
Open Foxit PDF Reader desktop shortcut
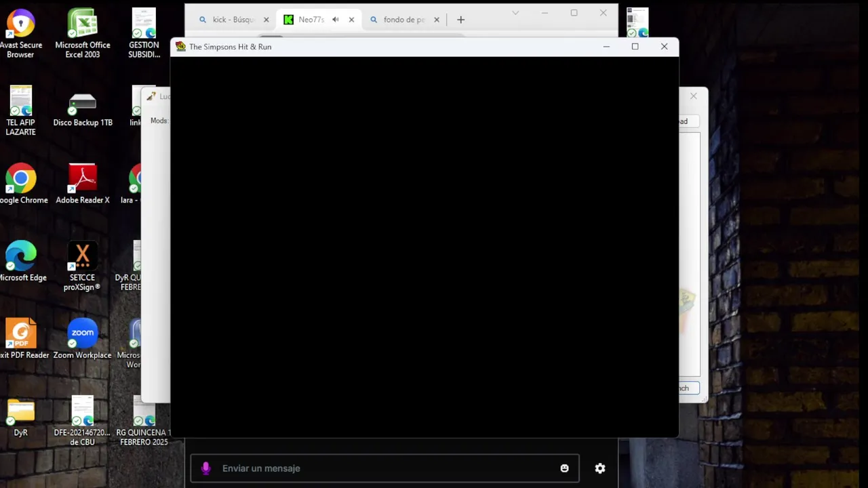pyautogui.click(x=21, y=338)
